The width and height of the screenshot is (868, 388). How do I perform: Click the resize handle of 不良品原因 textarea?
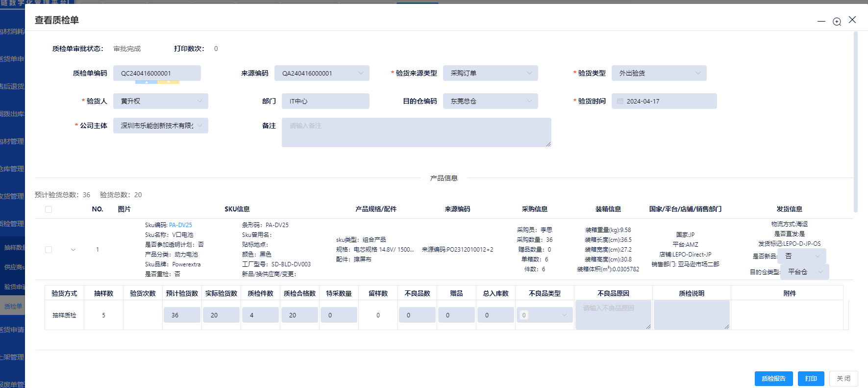(648, 326)
